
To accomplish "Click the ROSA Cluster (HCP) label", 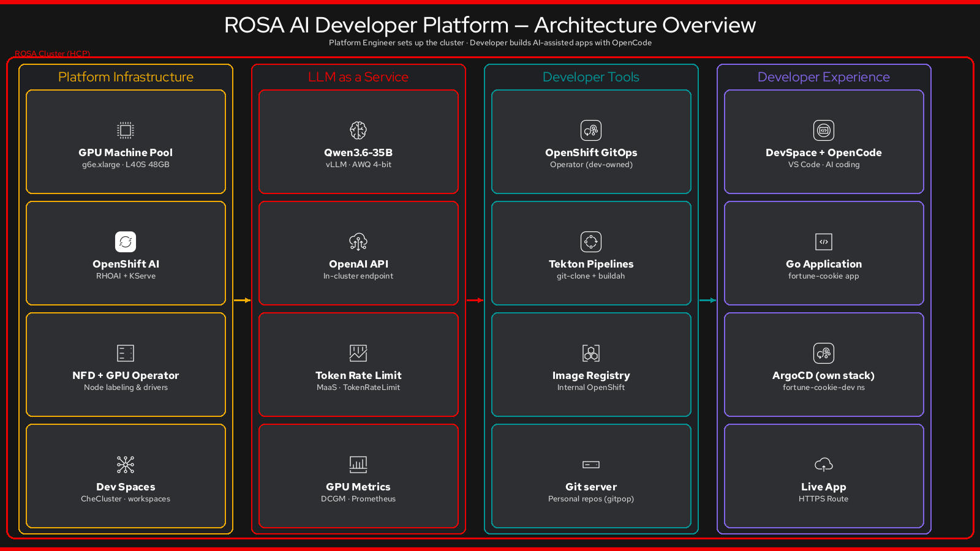I will (52, 54).
